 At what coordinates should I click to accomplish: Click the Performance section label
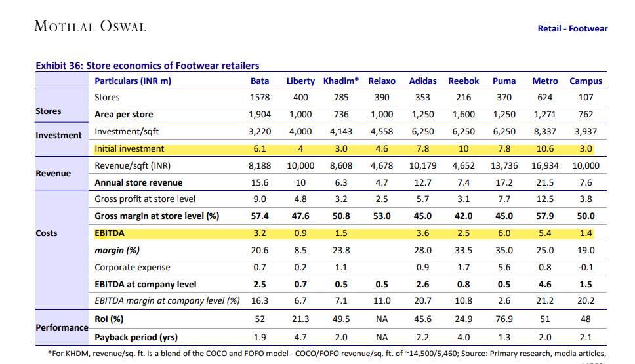pyautogui.click(x=62, y=327)
